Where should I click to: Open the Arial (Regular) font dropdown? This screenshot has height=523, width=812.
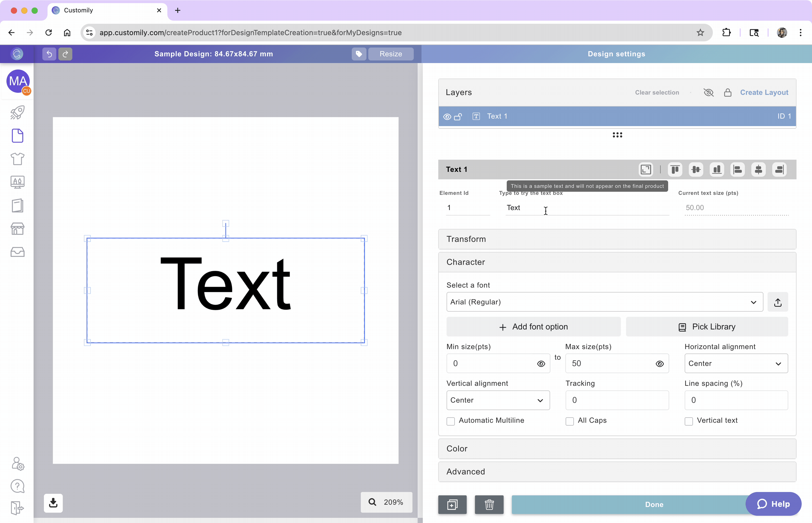(x=604, y=302)
